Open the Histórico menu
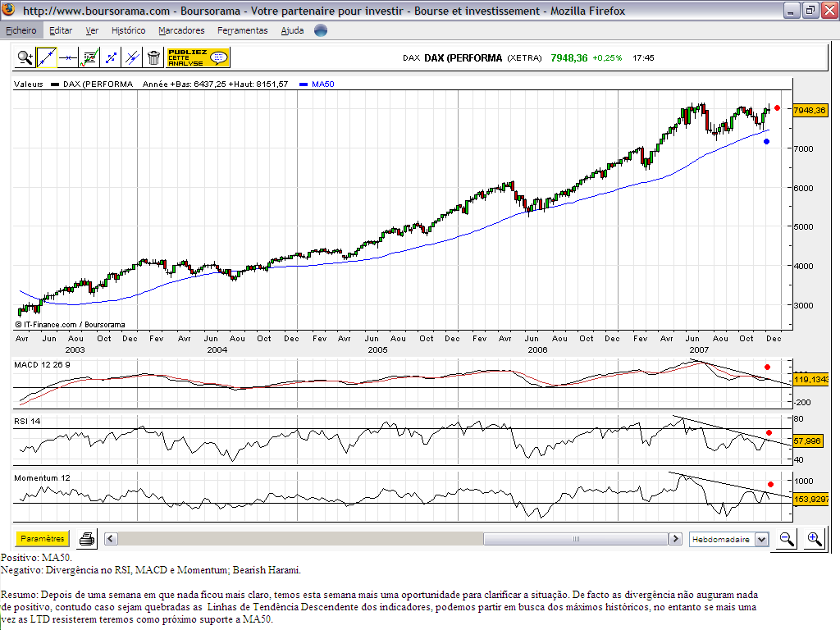 [x=129, y=30]
